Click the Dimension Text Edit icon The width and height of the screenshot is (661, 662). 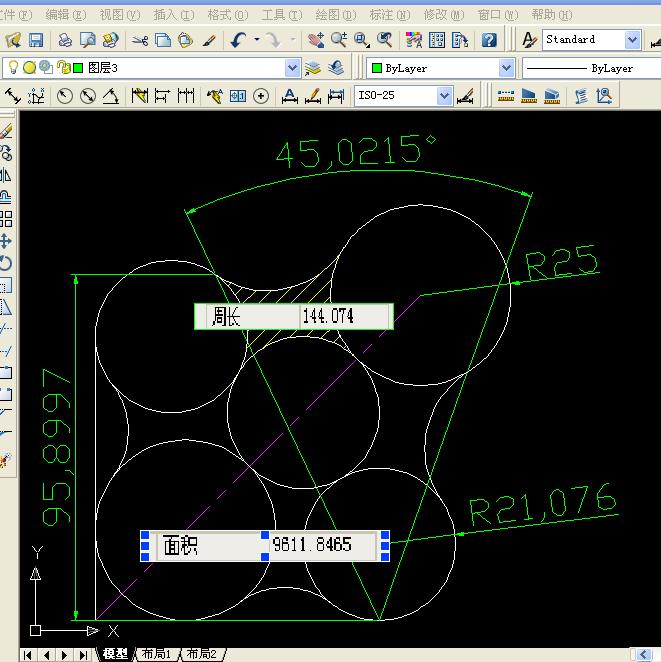click(x=313, y=96)
